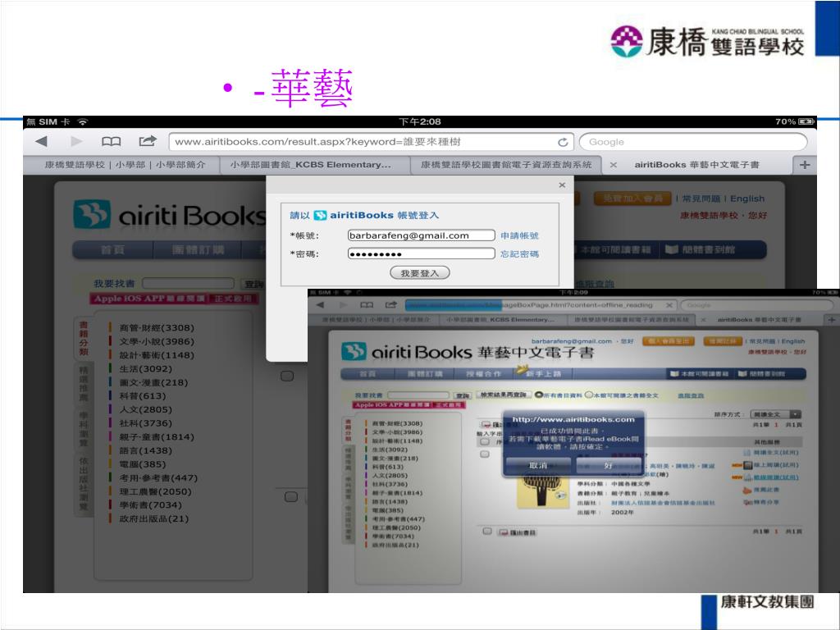Tick checkbox beside 匯出書目 at bottom of inset
This screenshot has width=840, height=630.
pyautogui.click(x=487, y=532)
